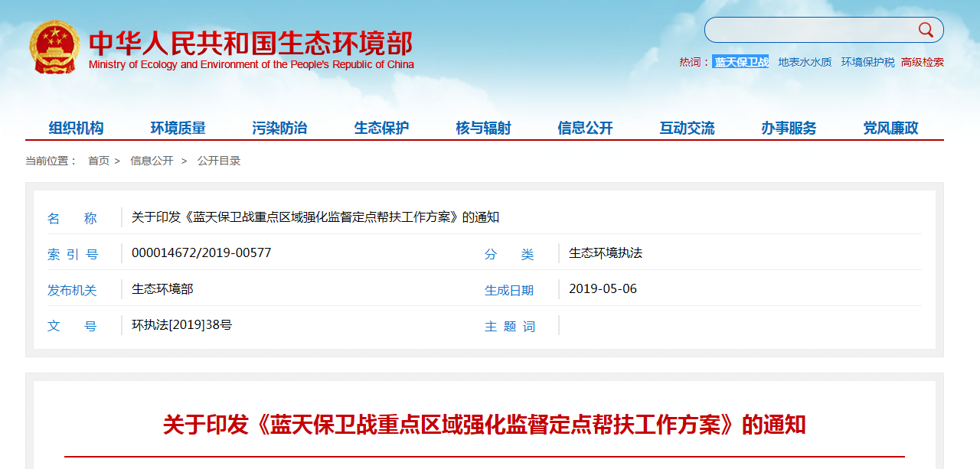The height and width of the screenshot is (469, 980).
Task: Click the issuing agency value 生态环境部
Action: point(162,289)
